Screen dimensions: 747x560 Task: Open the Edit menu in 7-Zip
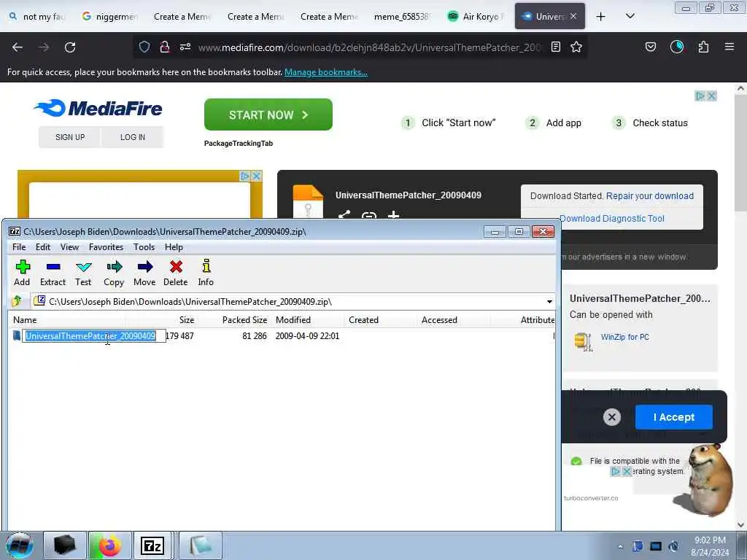tap(43, 247)
